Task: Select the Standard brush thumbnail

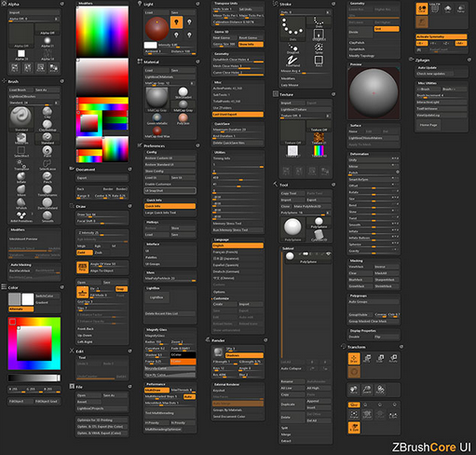Action: [x=20, y=118]
